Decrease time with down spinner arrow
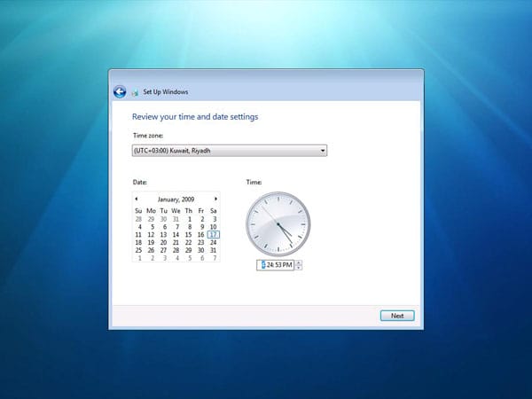The image size is (532, 399). 300,268
